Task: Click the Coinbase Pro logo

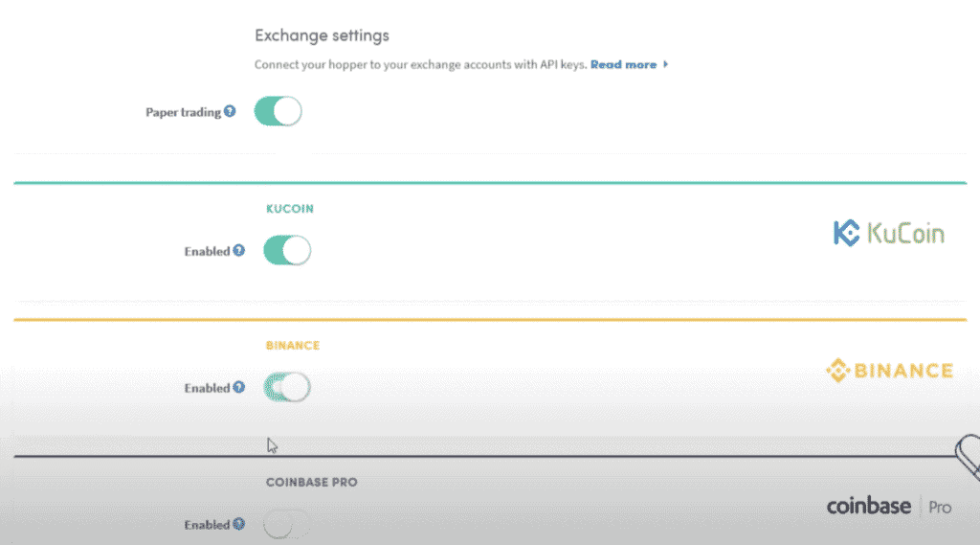Action: 889,506
